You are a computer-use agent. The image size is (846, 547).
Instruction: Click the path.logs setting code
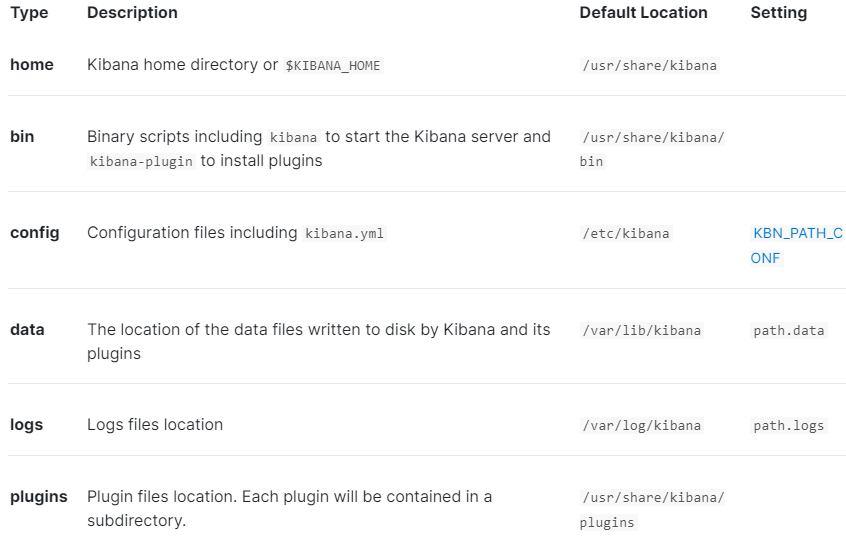point(789,426)
